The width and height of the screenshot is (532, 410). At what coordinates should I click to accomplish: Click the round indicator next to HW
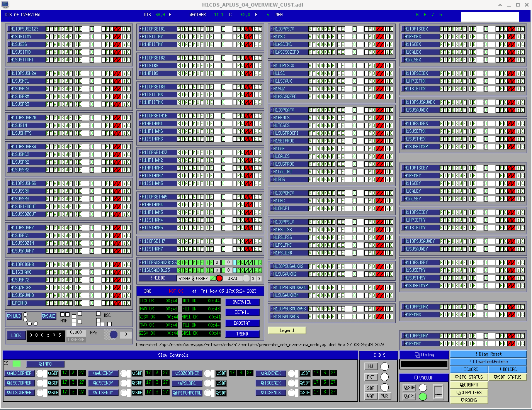pyautogui.click(x=384, y=366)
